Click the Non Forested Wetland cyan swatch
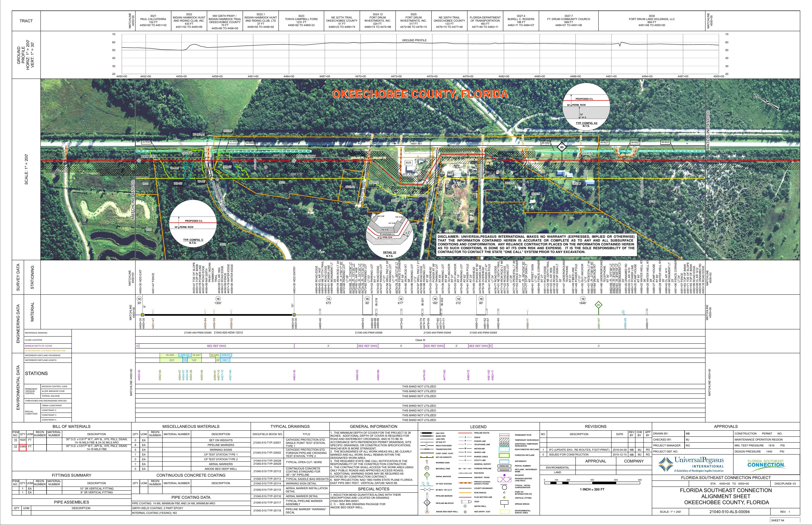The width and height of the screenshot is (812, 525). [x=504, y=449]
